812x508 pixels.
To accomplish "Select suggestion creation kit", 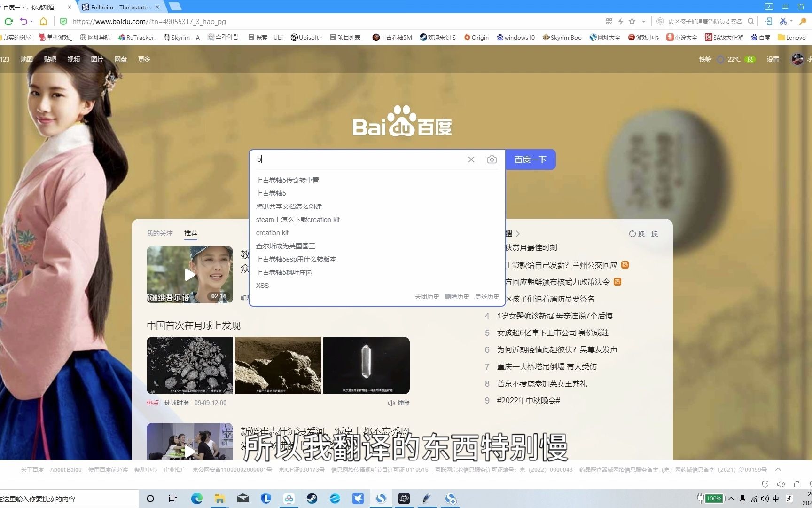I will pyautogui.click(x=272, y=233).
